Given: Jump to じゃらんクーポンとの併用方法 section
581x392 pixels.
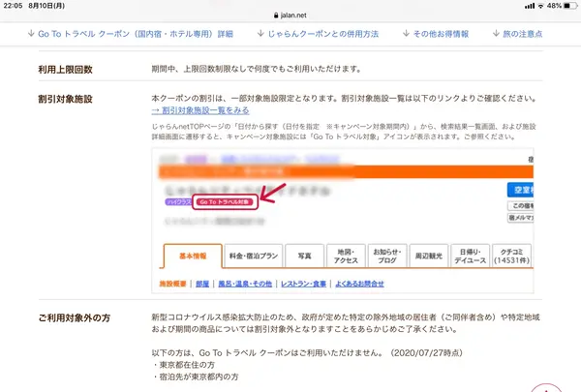Looking at the screenshot, I should [x=316, y=34].
